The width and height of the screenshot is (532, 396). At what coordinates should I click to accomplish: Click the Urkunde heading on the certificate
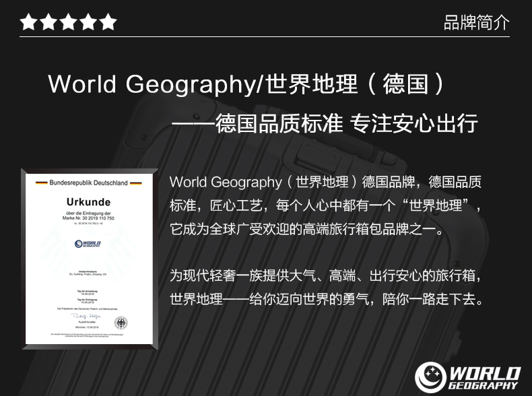point(88,202)
